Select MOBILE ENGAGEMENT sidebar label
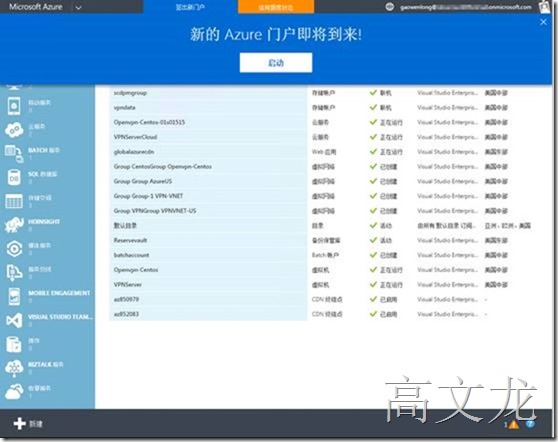 click(59, 293)
